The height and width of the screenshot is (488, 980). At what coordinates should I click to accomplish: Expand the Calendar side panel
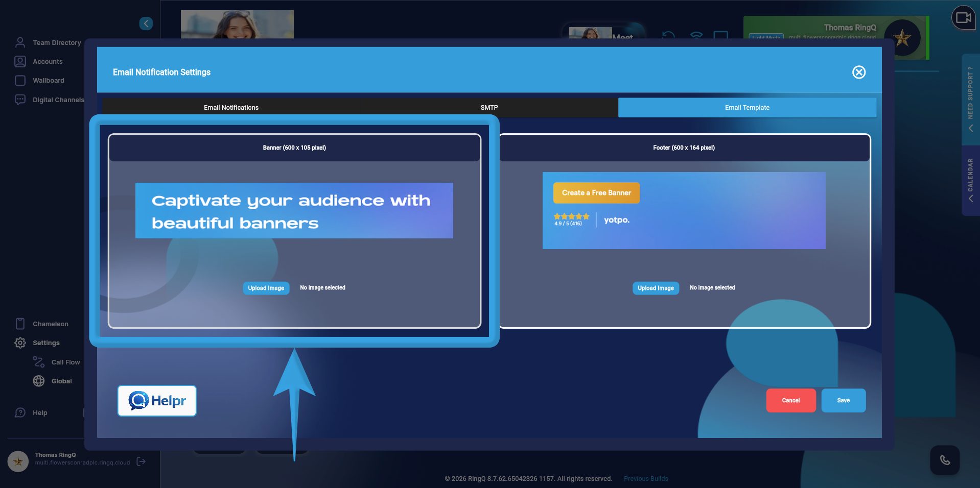pyautogui.click(x=971, y=181)
